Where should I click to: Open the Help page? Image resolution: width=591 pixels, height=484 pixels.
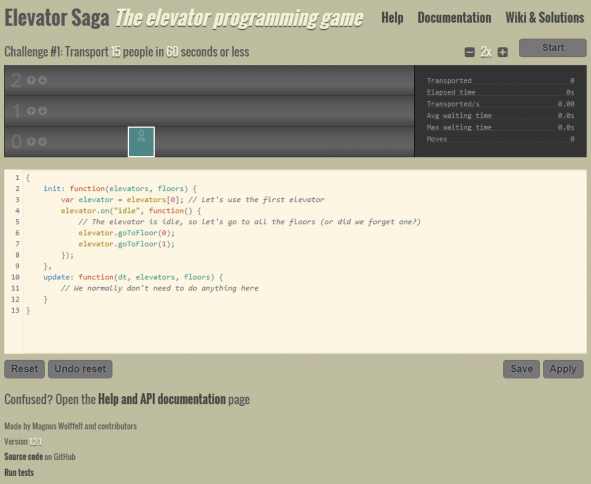[x=392, y=17]
